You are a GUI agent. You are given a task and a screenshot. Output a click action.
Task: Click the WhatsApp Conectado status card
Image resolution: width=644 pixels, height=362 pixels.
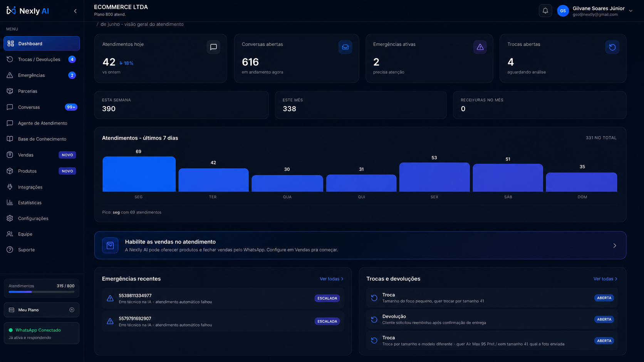[x=42, y=333]
